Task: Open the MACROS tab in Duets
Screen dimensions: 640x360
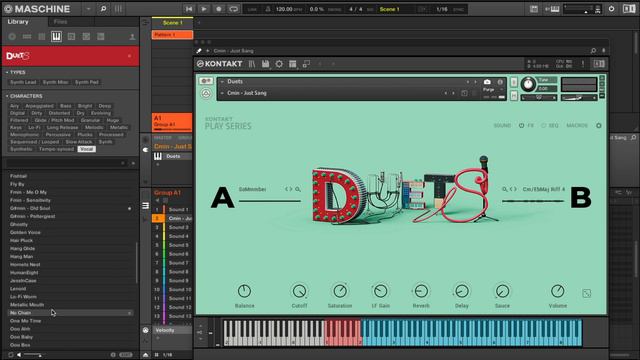Action: [x=577, y=126]
